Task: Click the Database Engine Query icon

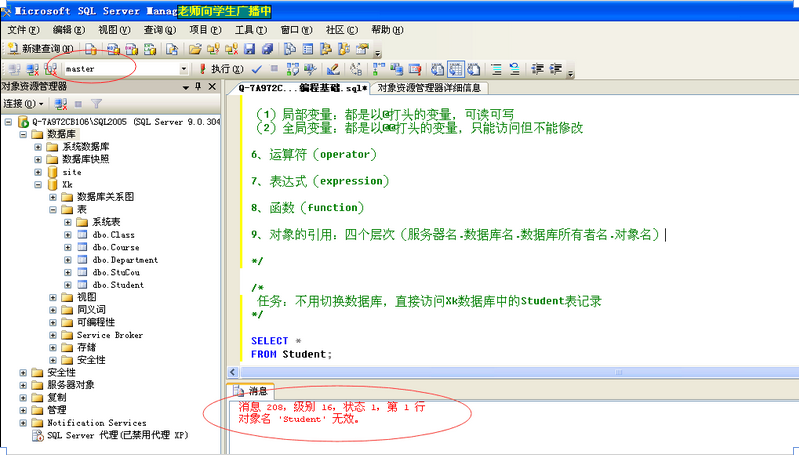Action: tap(91, 49)
